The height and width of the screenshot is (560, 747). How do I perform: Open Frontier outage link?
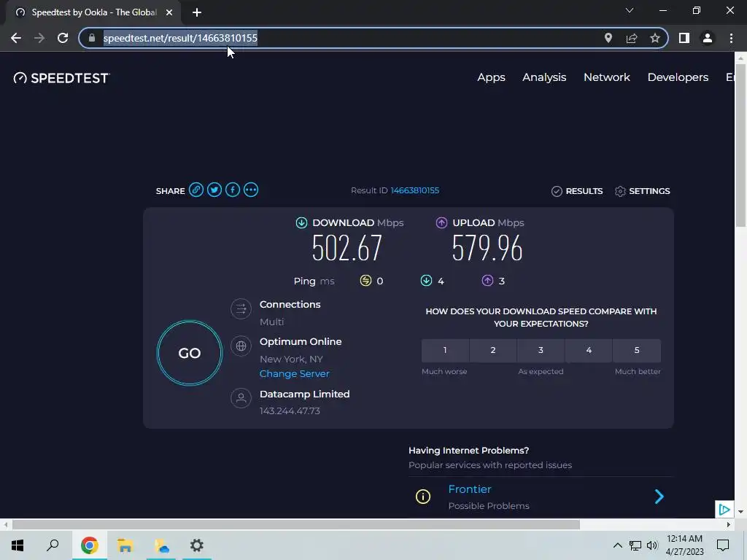coord(470,489)
